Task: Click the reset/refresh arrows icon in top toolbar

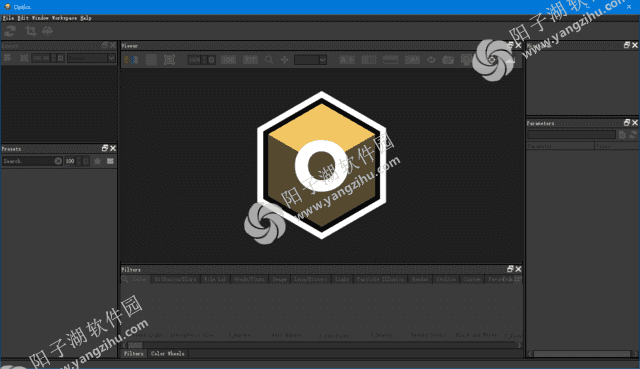Action: pyautogui.click(x=10, y=31)
